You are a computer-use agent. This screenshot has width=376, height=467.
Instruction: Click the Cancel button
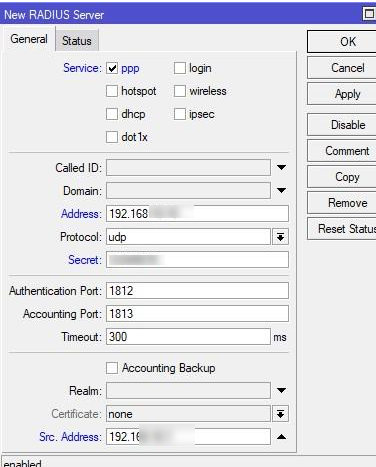(x=342, y=68)
